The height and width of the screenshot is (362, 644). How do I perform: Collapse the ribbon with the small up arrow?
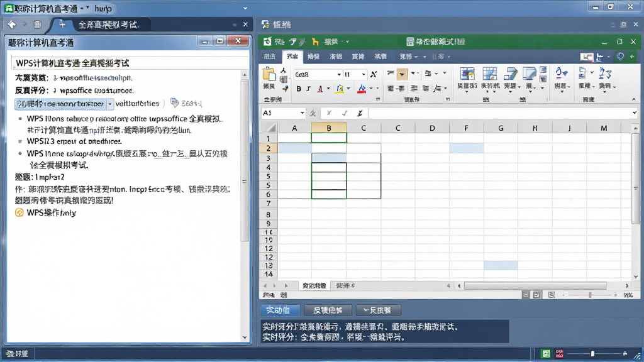click(633, 99)
